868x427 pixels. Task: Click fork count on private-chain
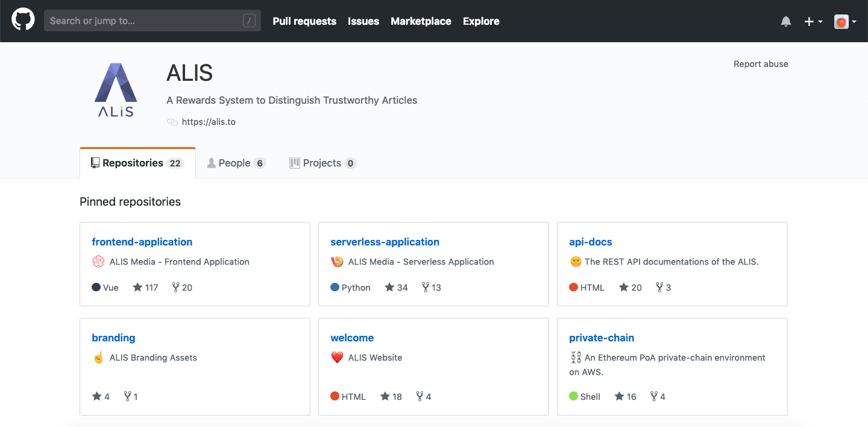(658, 397)
